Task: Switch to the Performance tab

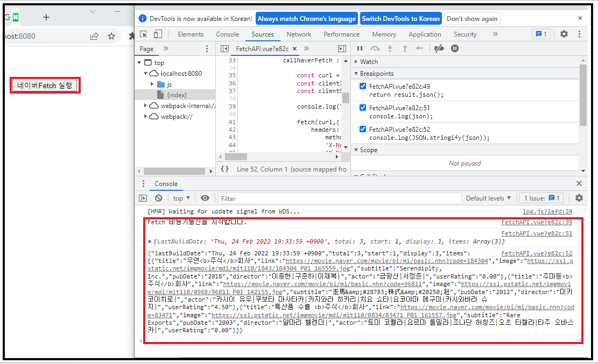Action: point(341,34)
